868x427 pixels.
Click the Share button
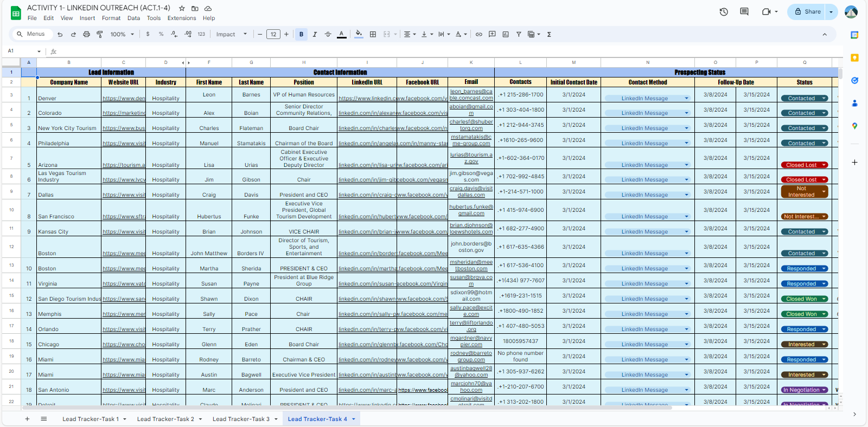(x=807, y=12)
